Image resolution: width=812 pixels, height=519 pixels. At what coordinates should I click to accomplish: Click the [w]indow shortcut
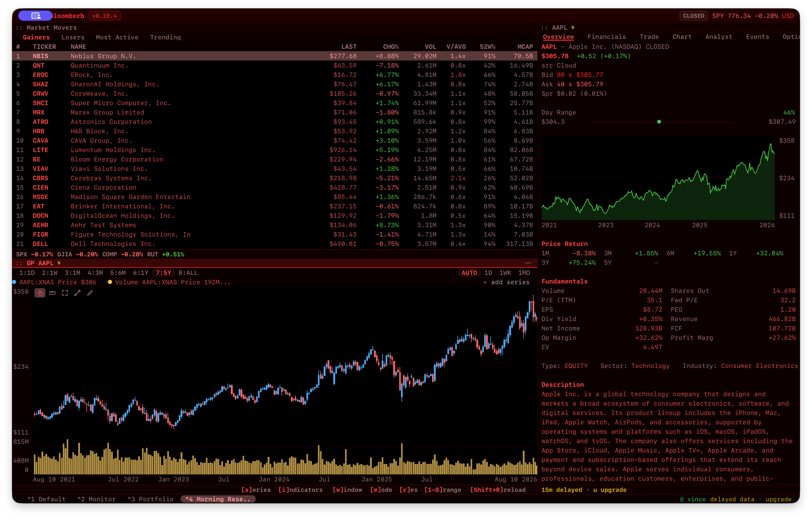point(347,490)
